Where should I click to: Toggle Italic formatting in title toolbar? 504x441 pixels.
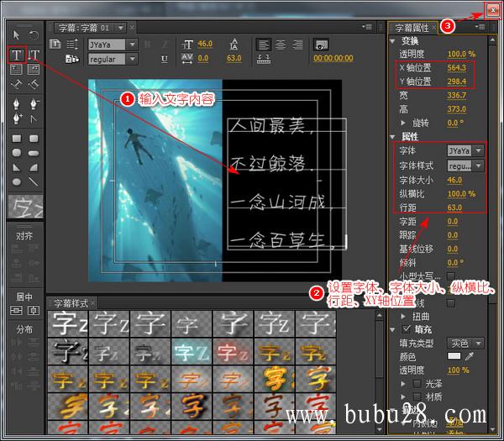click(165, 44)
